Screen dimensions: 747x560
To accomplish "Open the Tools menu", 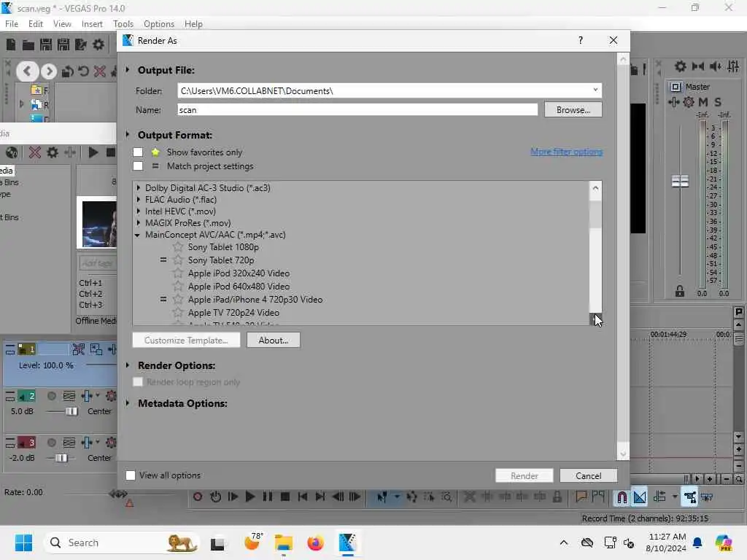I will click(x=123, y=24).
